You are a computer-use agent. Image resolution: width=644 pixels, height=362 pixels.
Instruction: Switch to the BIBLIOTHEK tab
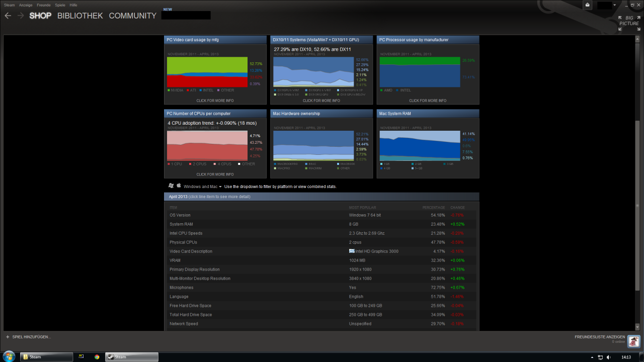point(80,16)
